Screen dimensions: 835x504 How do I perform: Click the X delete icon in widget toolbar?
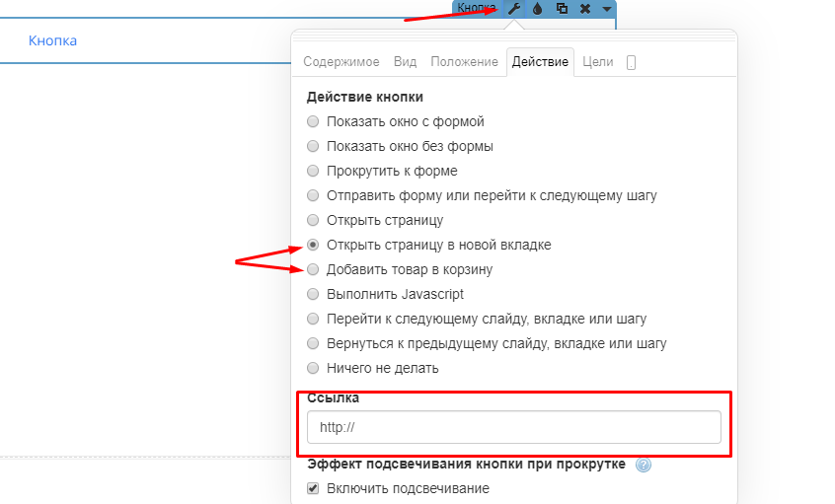pyautogui.click(x=585, y=8)
